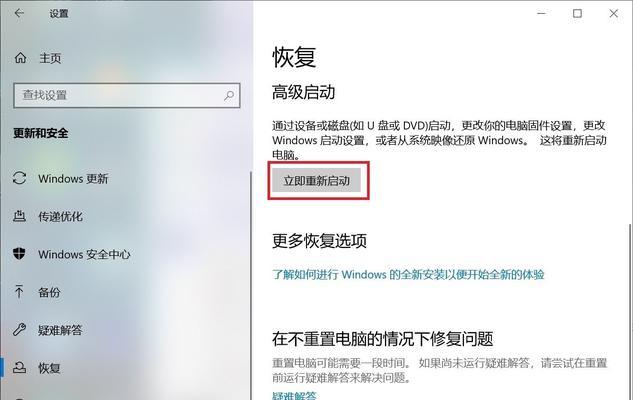Screen dimensions: 633x400
Task: Maximize the Settings window
Action: (577, 13)
